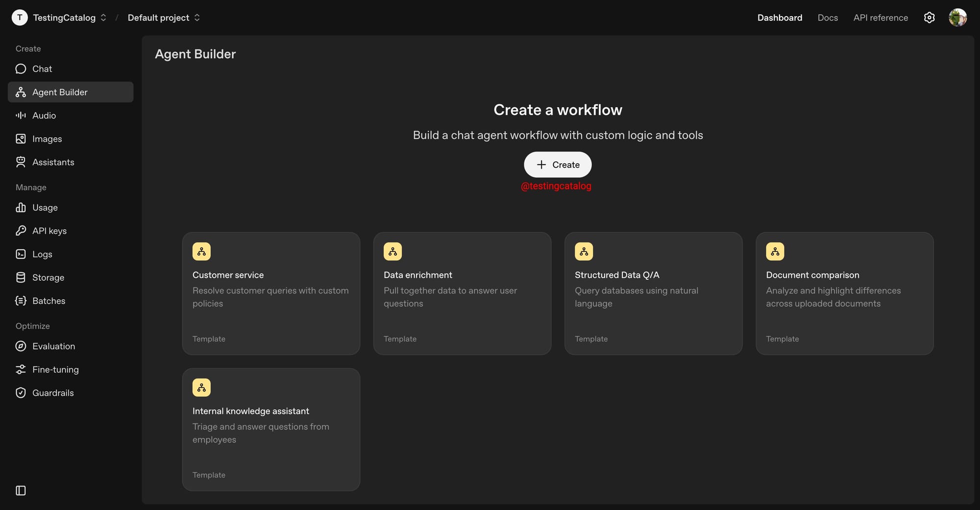
Task: Go to Storage in the Manage section
Action: tap(48, 277)
